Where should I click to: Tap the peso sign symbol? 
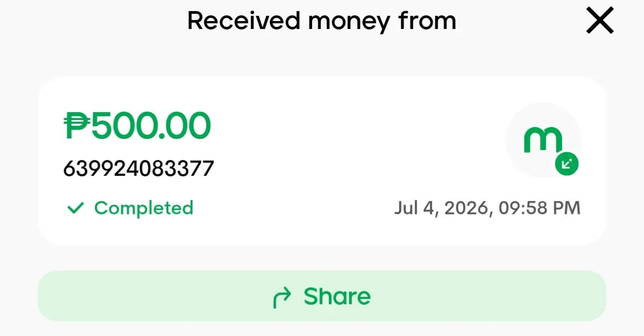(77, 126)
